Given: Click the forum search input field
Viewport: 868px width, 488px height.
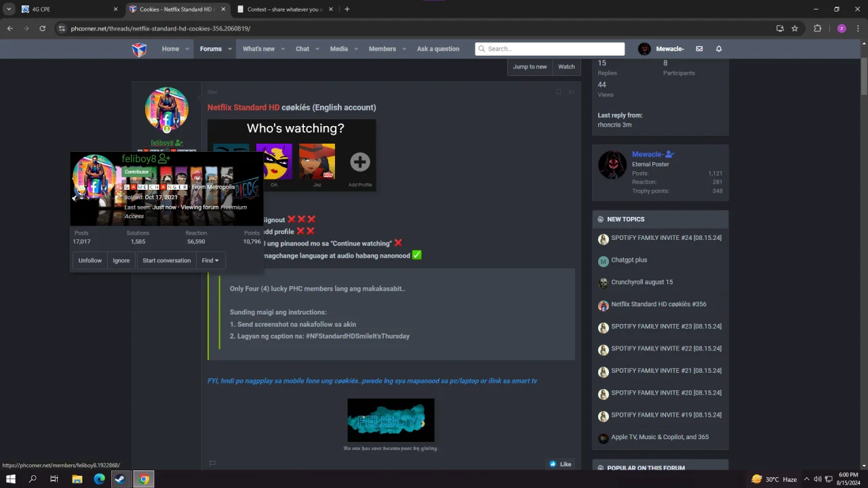Looking at the screenshot, I should point(550,49).
